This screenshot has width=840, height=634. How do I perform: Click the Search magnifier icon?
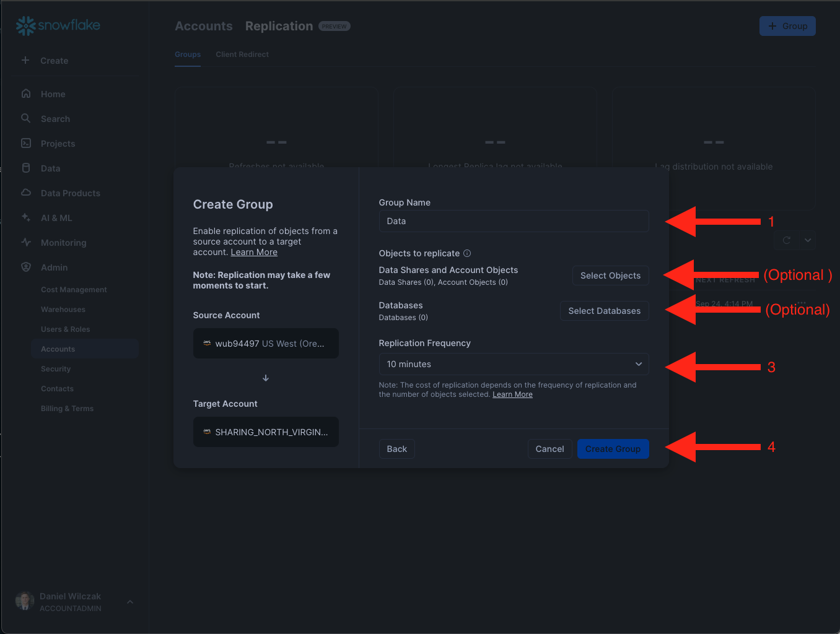tap(26, 118)
